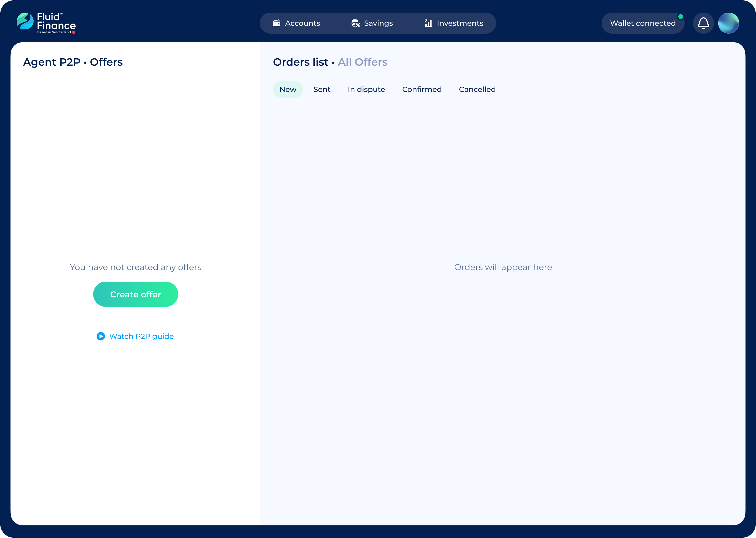Open the profile avatar menu
This screenshot has height=538, width=756.
(x=728, y=23)
